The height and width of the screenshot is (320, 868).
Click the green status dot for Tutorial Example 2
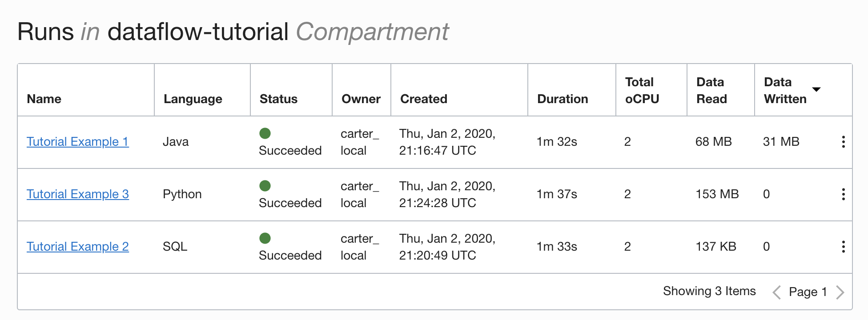265,238
